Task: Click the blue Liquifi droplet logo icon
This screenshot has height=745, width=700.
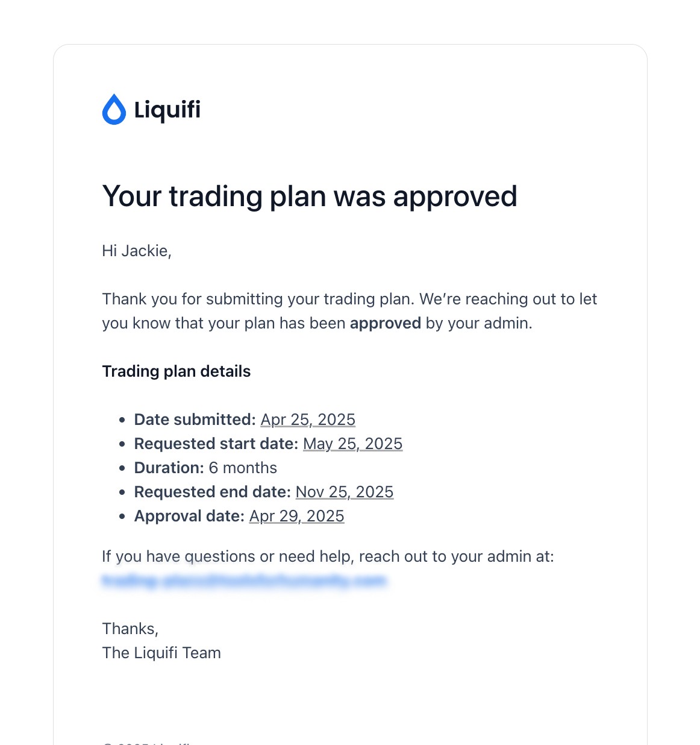Action: (x=114, y=110)
